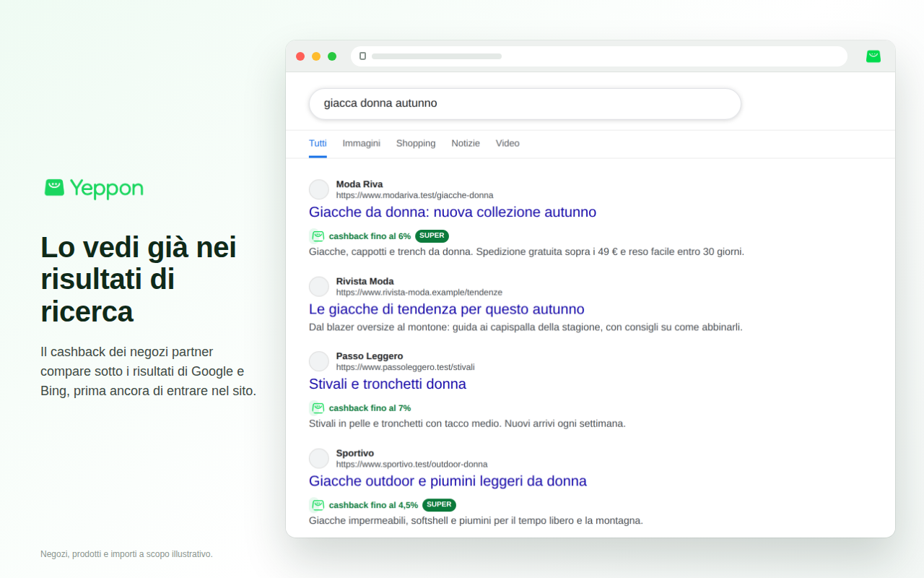Click the browser address bar
This screenshot has height=578, width=924.
[x=599, y=56]
